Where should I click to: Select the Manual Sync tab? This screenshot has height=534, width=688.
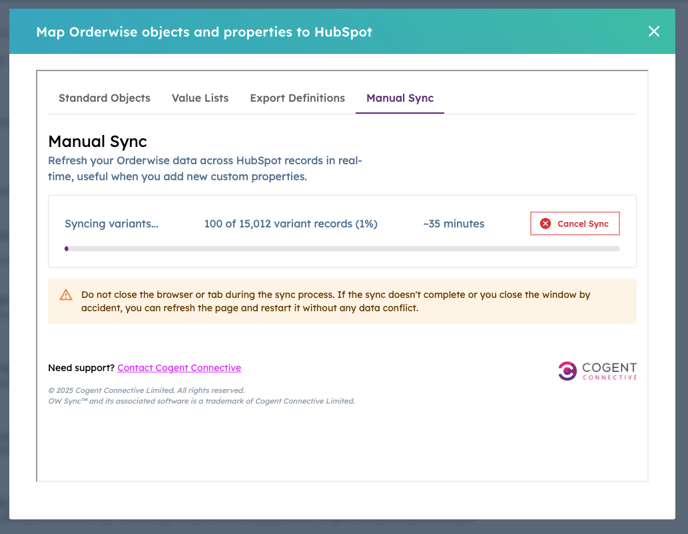click(400, 98)
